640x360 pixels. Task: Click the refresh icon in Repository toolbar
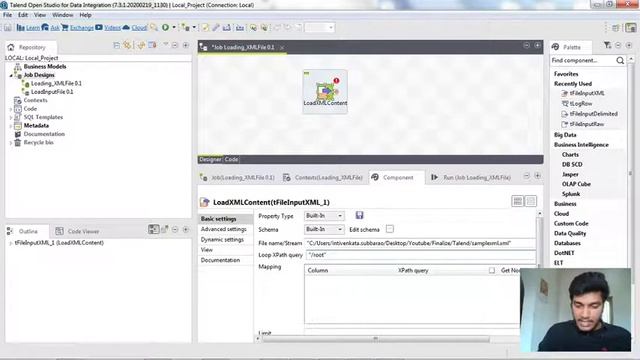(x=128, y=45)
